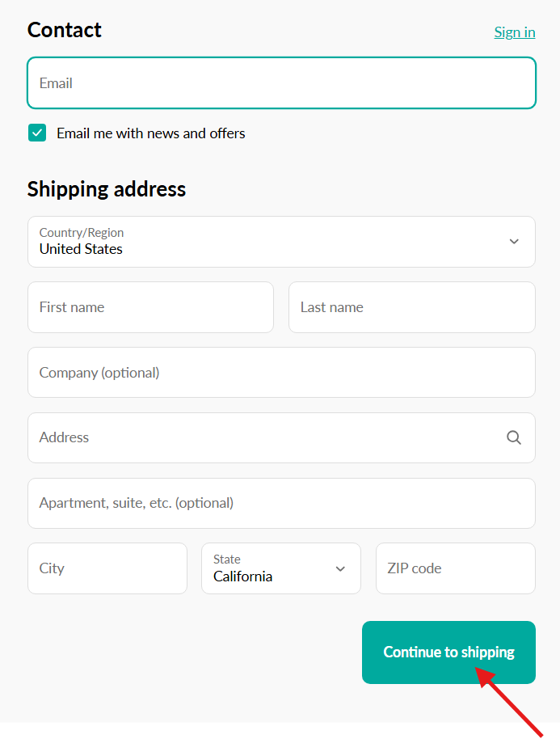
Task: Focus the Email input field
Action: 281,82
